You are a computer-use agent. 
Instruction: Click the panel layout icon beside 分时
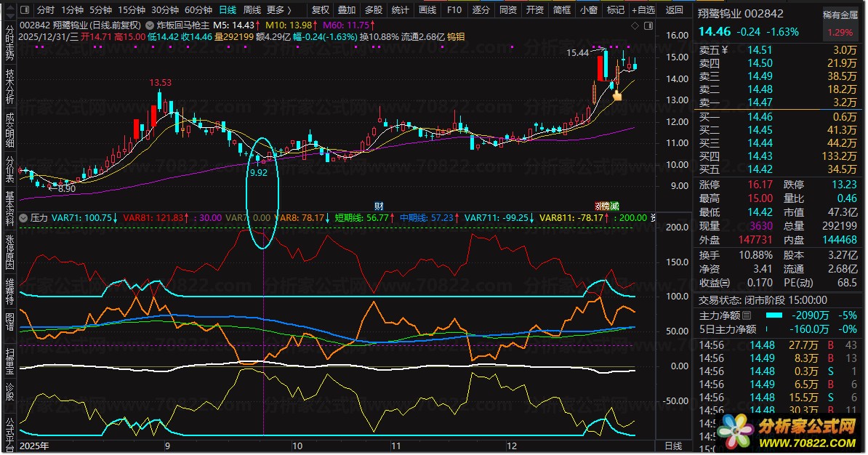tap(25, 10)
